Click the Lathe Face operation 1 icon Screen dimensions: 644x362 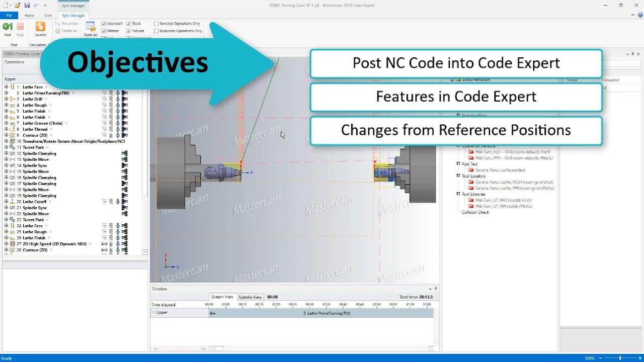click(x=13, y=87)
